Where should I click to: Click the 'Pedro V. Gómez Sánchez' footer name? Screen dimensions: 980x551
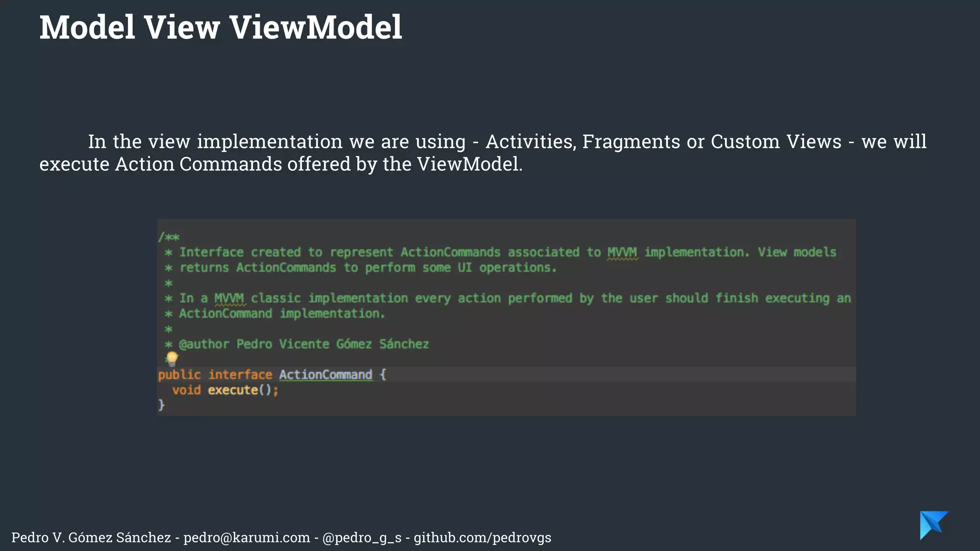pos(91,538)
